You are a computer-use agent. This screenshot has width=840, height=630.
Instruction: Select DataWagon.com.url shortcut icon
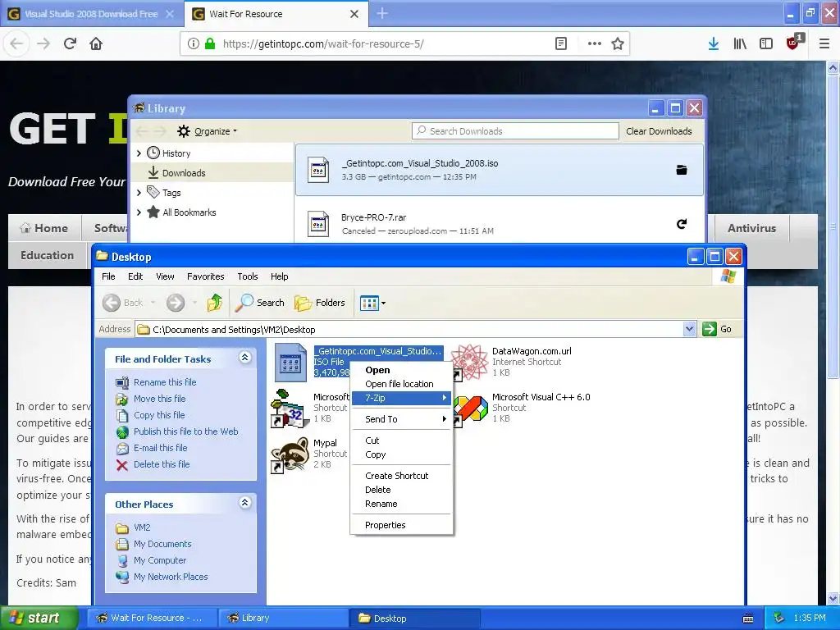pos(469,362)
